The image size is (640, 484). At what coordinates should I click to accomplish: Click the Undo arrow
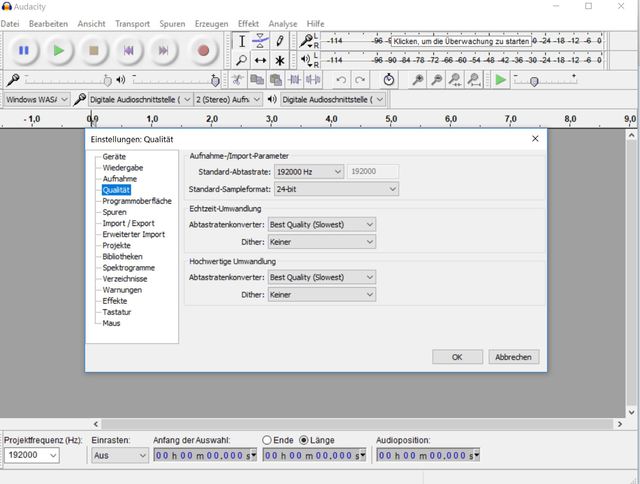(x=341, y=80)
